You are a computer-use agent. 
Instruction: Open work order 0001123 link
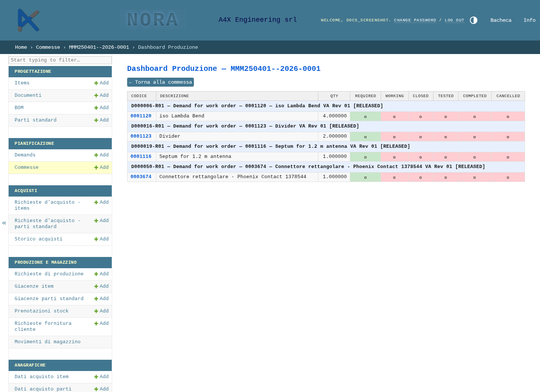(x=141, y=136)
